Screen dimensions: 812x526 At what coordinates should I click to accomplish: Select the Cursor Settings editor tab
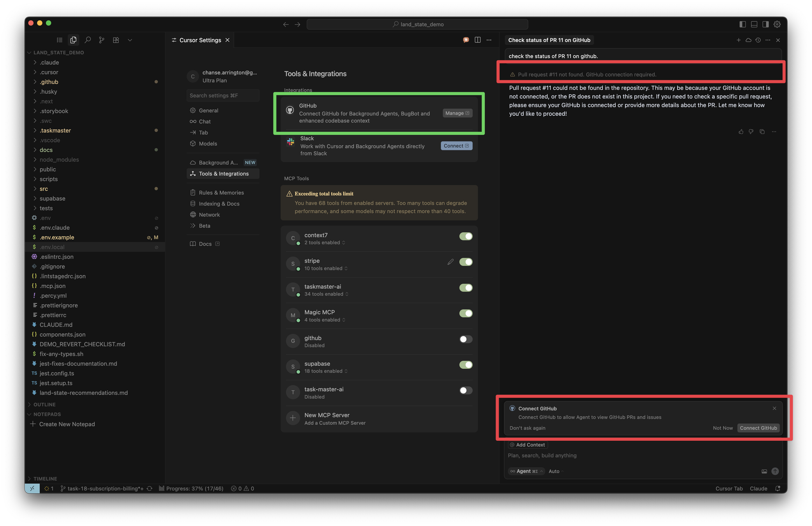[200, 40]
